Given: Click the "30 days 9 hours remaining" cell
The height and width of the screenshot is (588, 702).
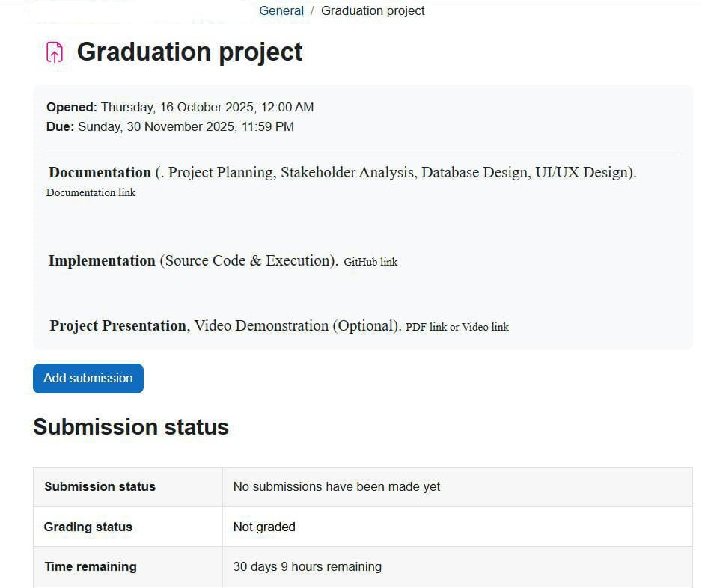Looking at the screenshot, I should point(307,566).
